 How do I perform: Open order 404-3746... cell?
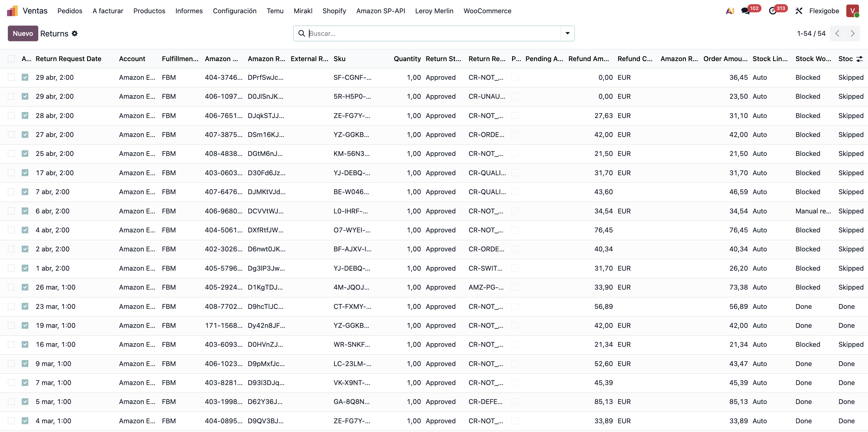coord(223,77)
